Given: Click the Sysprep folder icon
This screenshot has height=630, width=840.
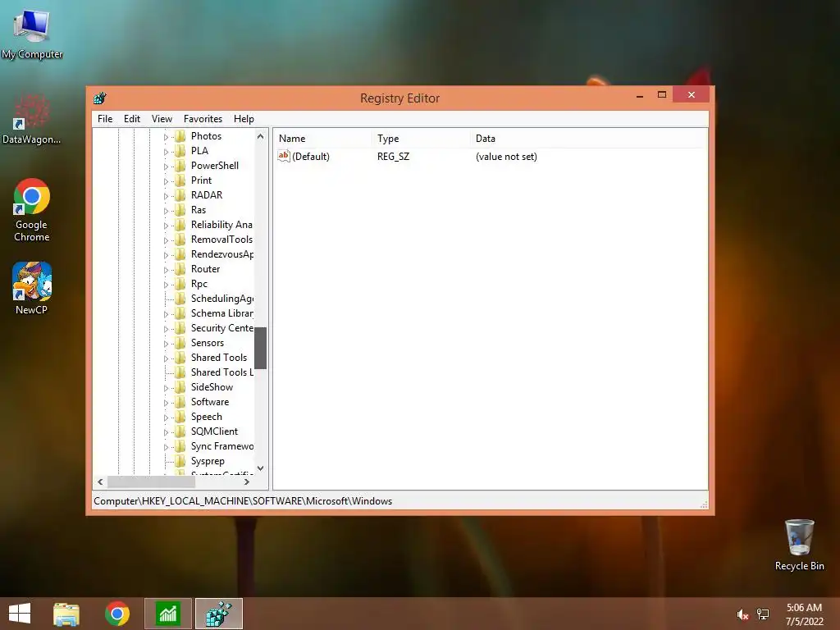Looking at the screenshot, I should pyautogui.click(x=180, y=461).
